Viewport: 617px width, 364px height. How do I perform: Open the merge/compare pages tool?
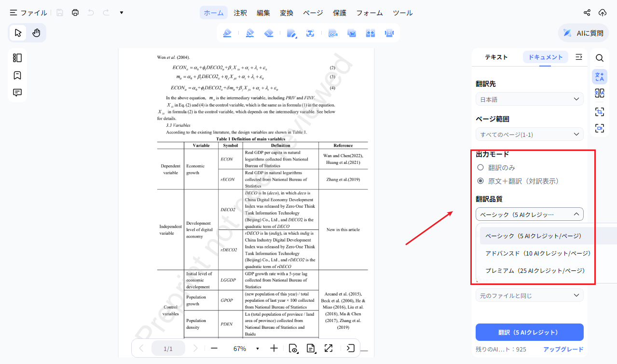pyautogui.click(x=370, y=33)
